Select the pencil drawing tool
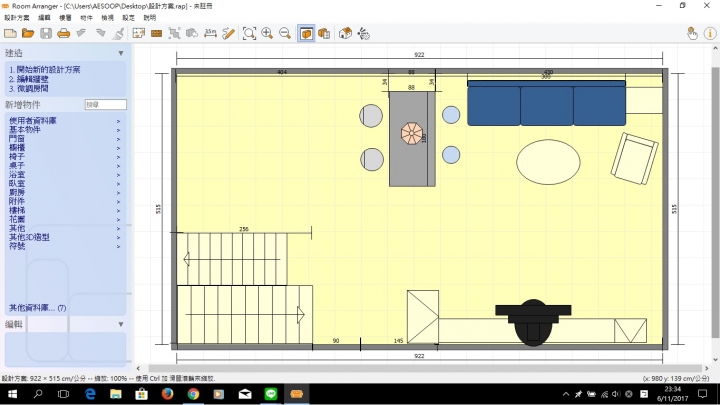 [228, 34]
